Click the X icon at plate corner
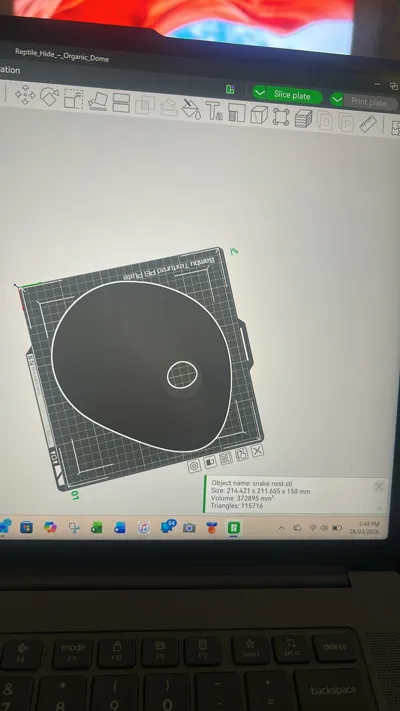This screenshot has height=711, width=400. 257,450
